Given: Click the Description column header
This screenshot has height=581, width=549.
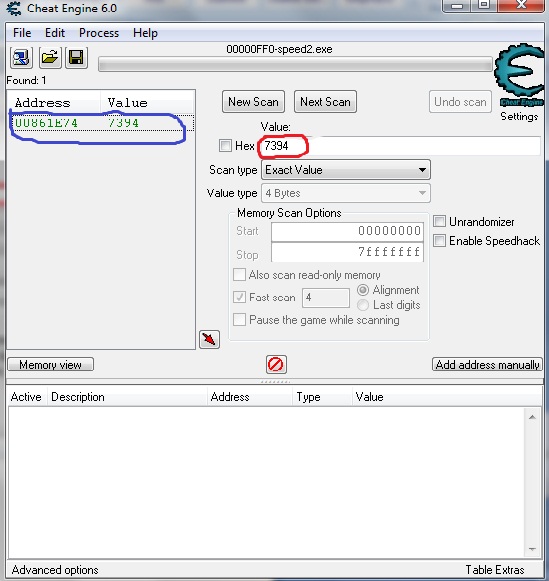Looking at the screenshot, I should 127,397.
